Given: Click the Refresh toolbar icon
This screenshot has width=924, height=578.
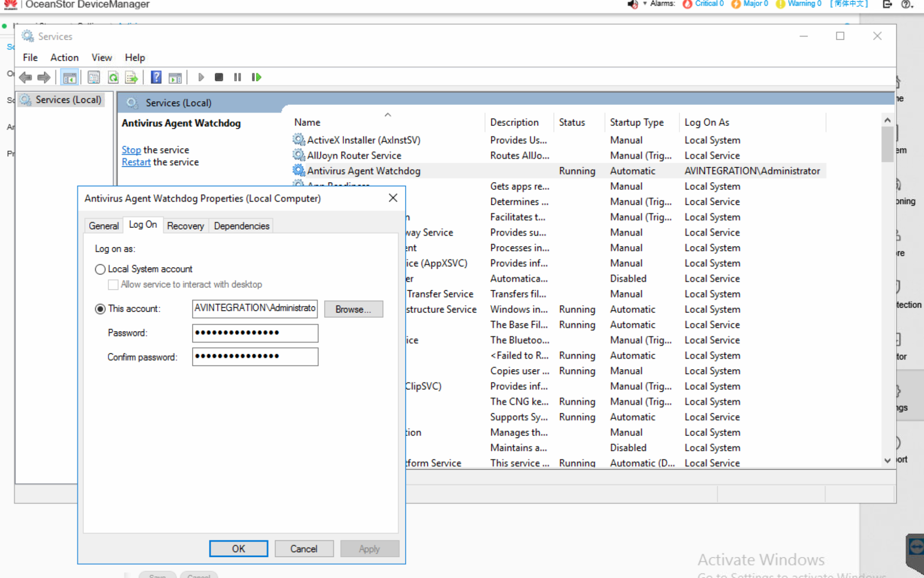Looking at the screenshot, I should coord(113,77).
